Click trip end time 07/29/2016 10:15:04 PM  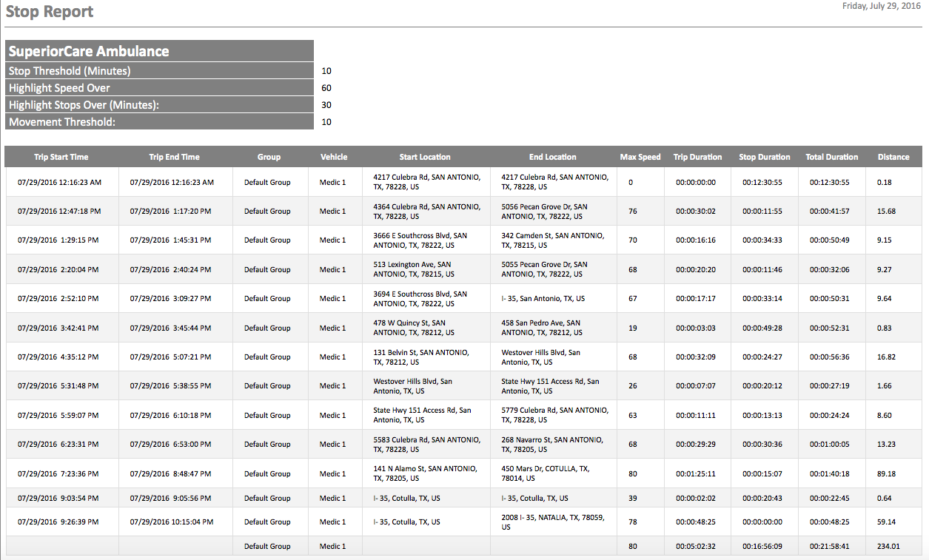click(x=172, y=522)
